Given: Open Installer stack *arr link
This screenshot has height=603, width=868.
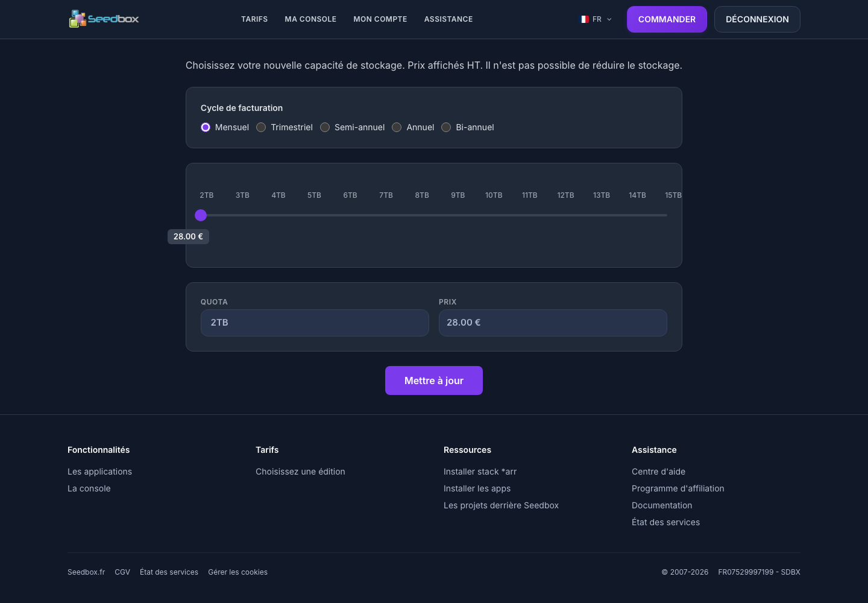Looking at the screenshot, I should point(480,472).
